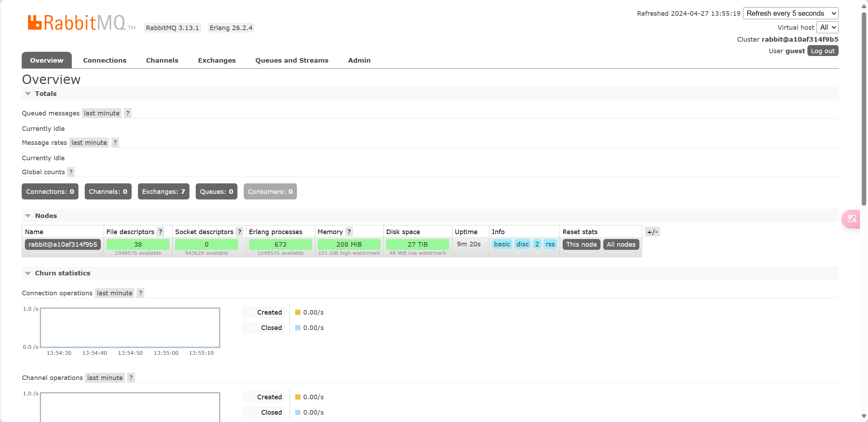Open Memory column help icon
The image size is (868, 422).
349,232
